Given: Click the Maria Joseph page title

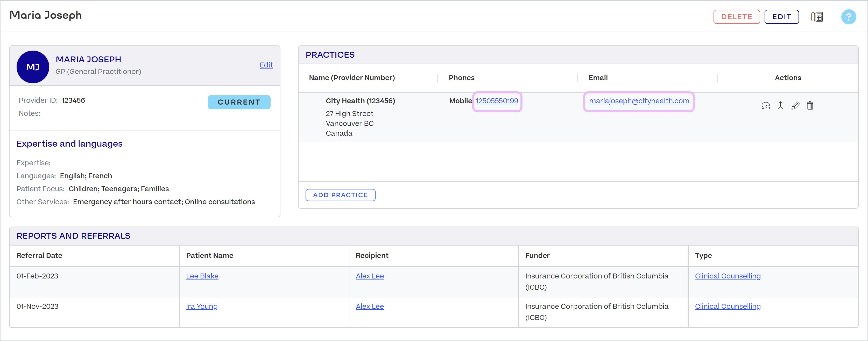Looking at the screenshot, I should pos(46,15).
